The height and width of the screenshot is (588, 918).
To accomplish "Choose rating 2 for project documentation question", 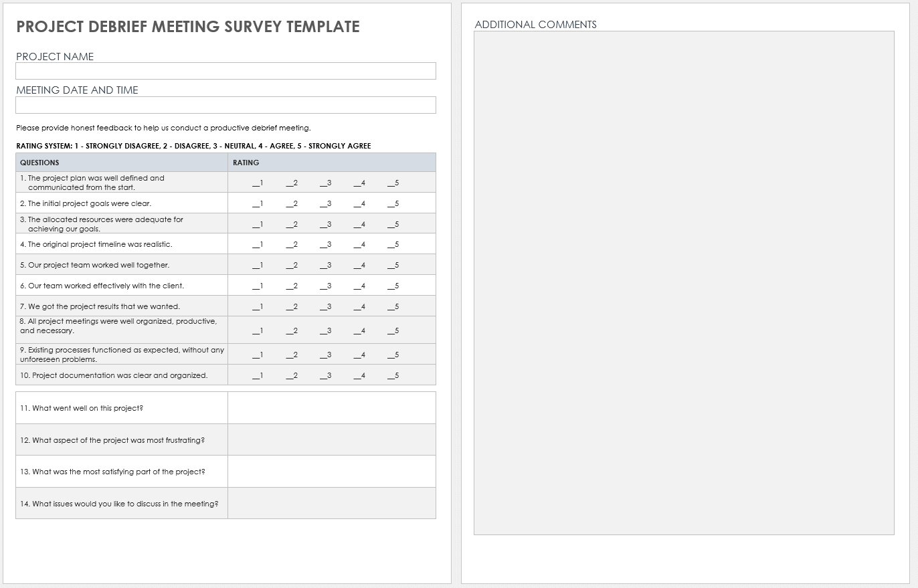I will pyautogui.click(x=292, y=376).
